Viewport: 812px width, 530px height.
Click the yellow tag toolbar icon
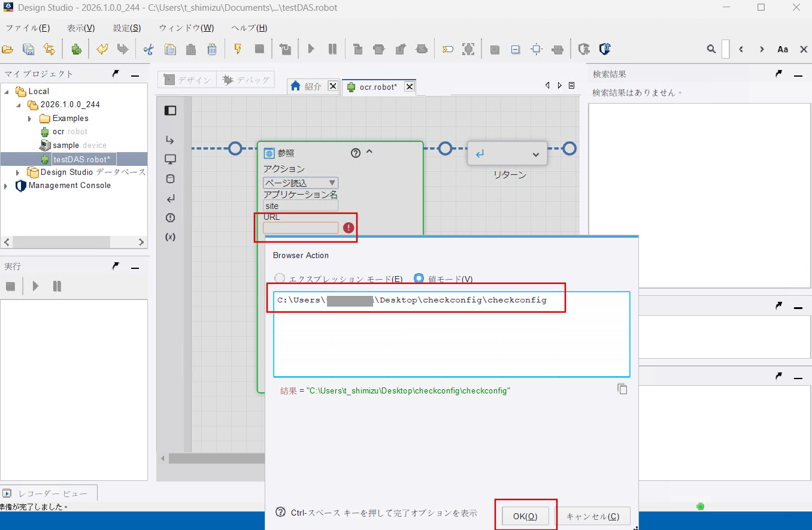click(447, 49)
